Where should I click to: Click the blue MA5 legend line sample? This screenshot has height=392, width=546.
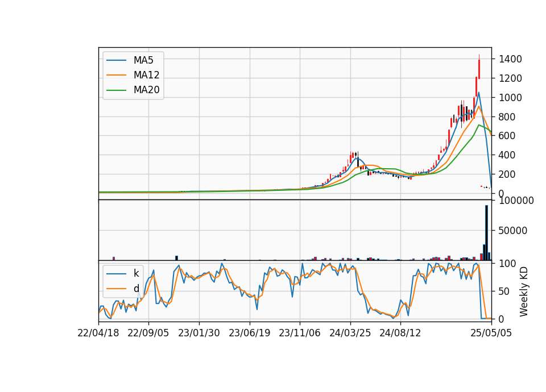(116, 60)
